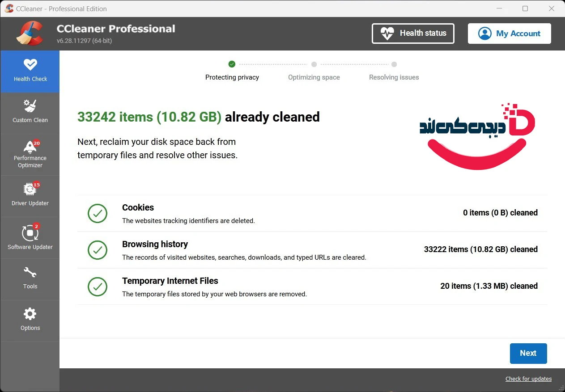This screenshot has width=565, height=392.
Task: Open the Tools wrench icon
Action: 30,273
